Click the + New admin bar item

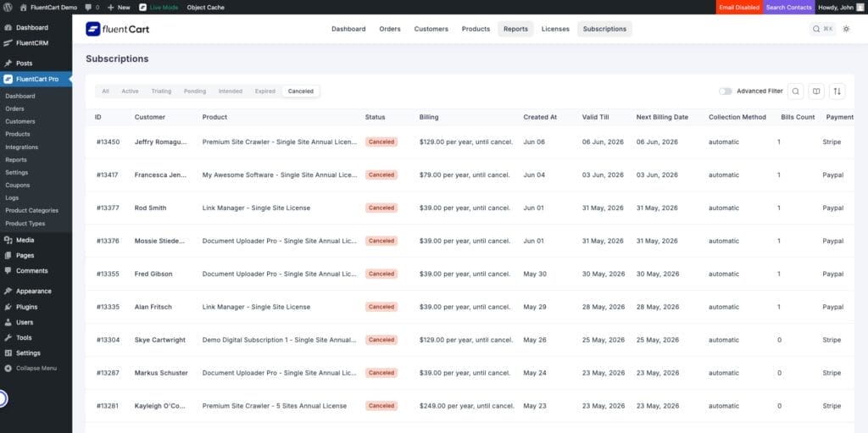pos(119,7)
